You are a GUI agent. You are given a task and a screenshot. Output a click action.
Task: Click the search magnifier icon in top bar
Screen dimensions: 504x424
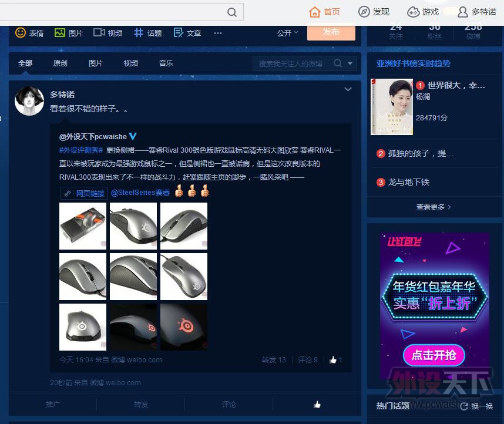pyautogui.click(x=232, y=12)
